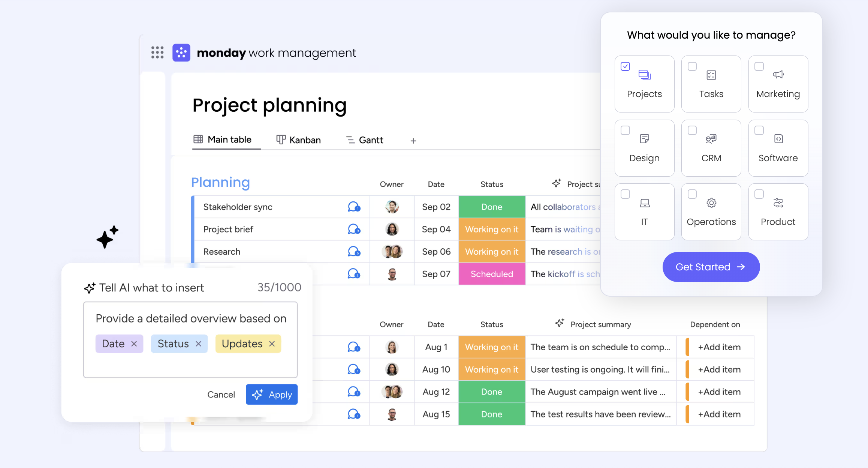Open updates bubble in the Aug 15 row

(354, 414)
